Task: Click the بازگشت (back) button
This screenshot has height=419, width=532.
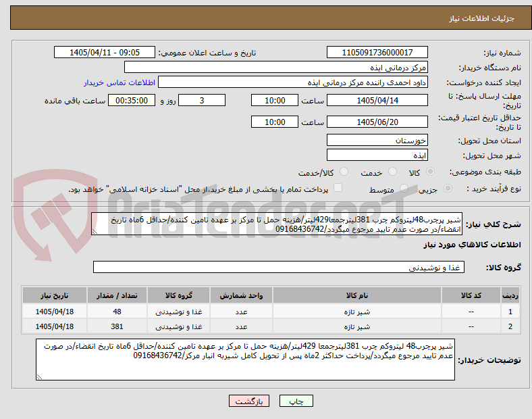Action: [249, 401]
